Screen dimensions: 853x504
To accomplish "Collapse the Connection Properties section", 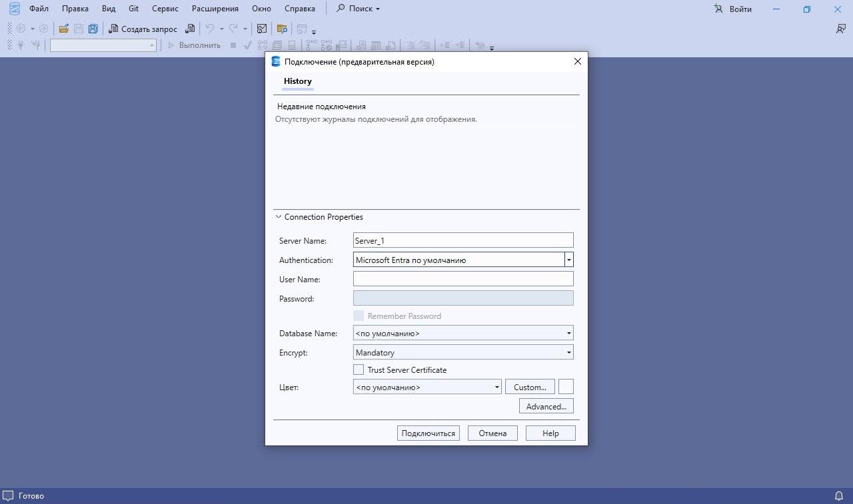I will pyautogui.click(x=279, y=217).
